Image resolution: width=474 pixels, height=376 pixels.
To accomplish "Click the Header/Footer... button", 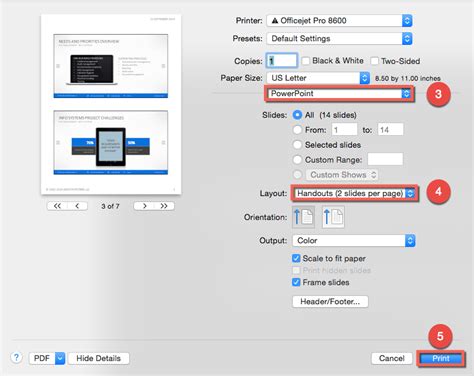I will pyautogui.click(x=330, y=302).
